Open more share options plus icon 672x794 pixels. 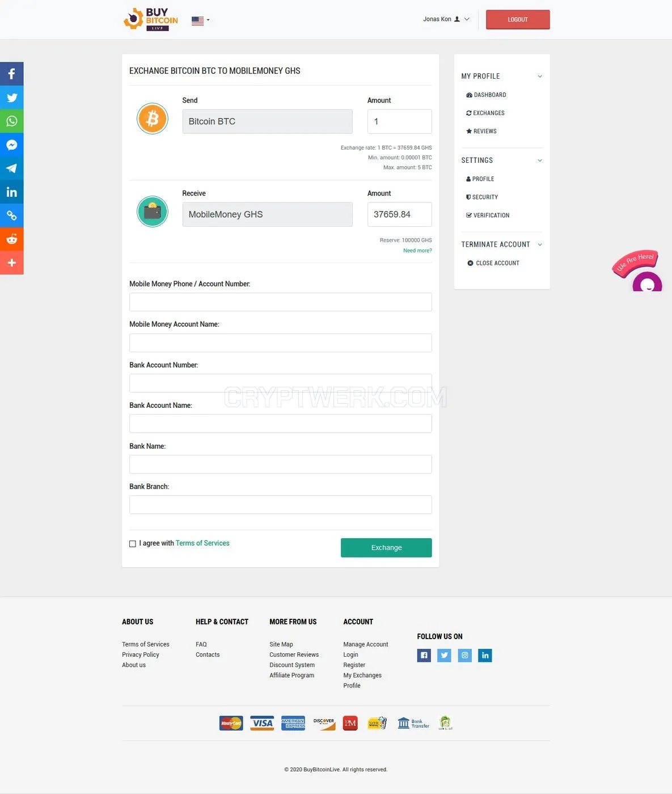pyautogui.click(x=11, y=263)
